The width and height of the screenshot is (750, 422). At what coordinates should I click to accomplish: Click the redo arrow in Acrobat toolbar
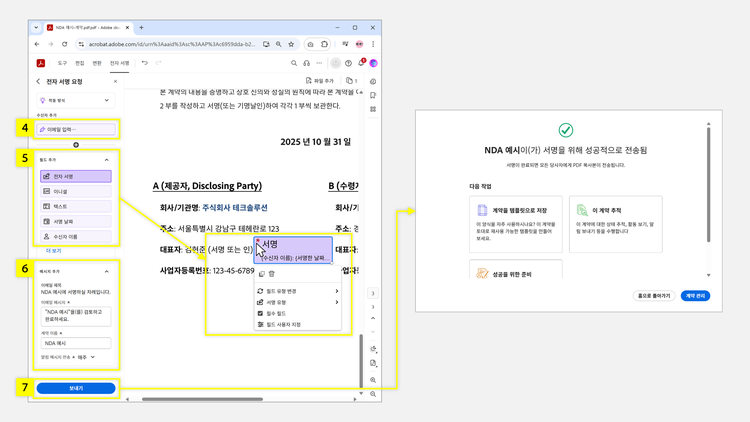158,63
